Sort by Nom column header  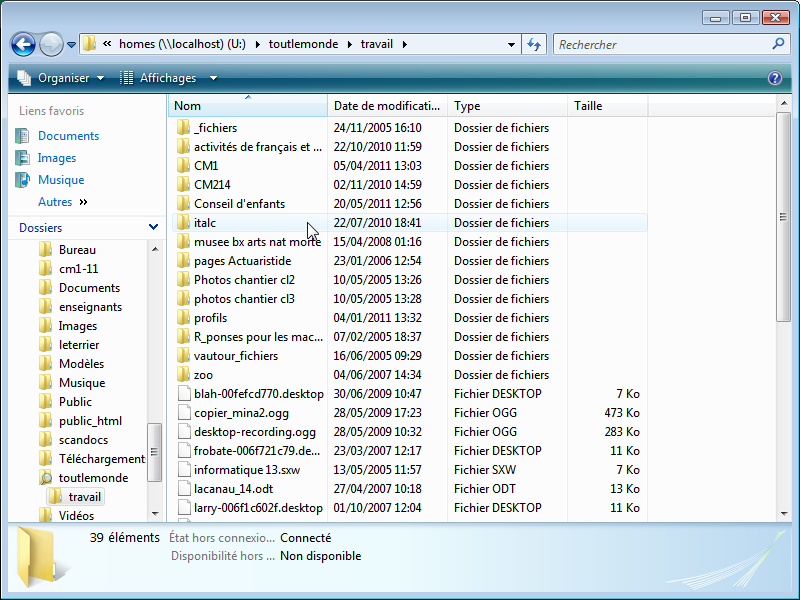click(x=247, y=106)
